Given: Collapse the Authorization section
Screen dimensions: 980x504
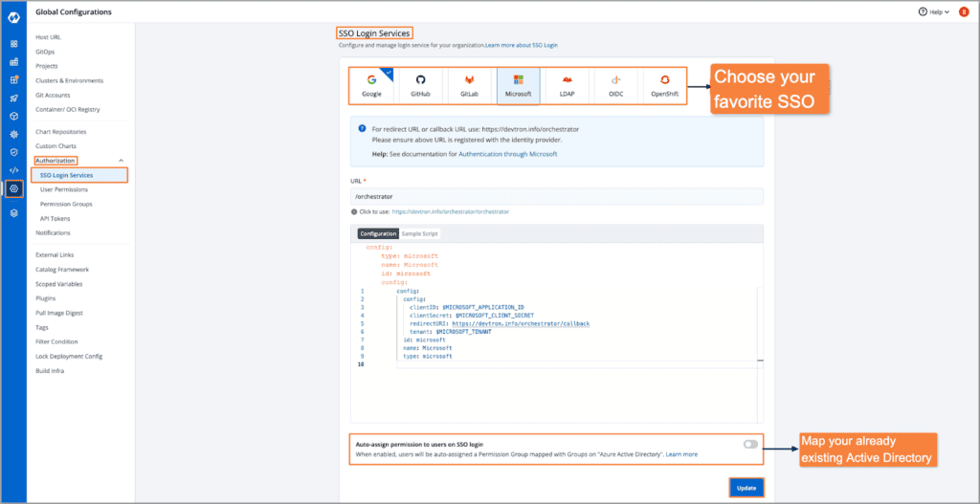Looking at the screenshot, I should pos(121,161).
